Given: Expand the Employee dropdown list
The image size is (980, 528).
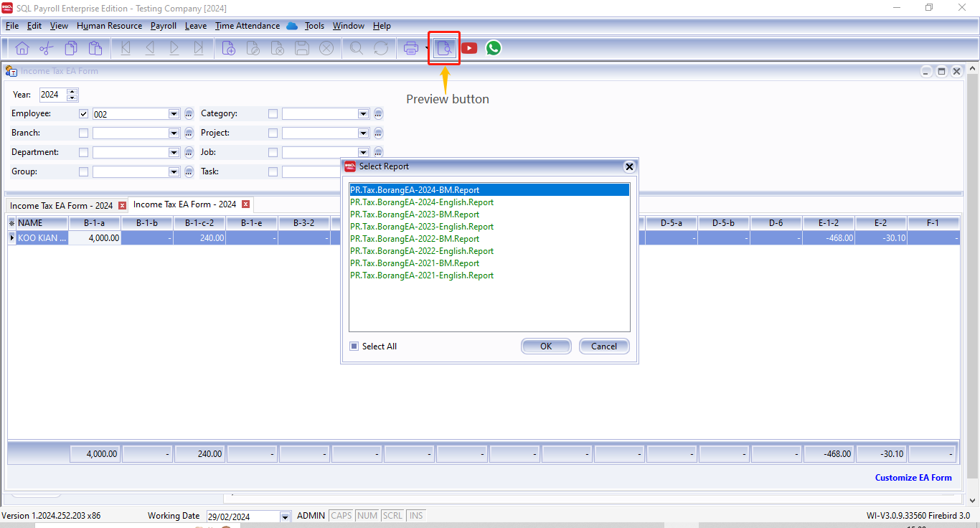Looking at the screenshot, I should [174, 113].
